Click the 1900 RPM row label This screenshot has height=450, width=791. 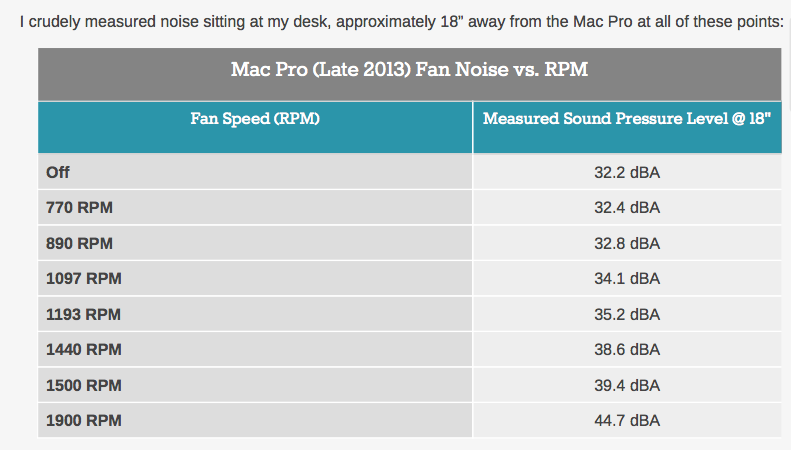pyautogui.click(x=84, y=420)
